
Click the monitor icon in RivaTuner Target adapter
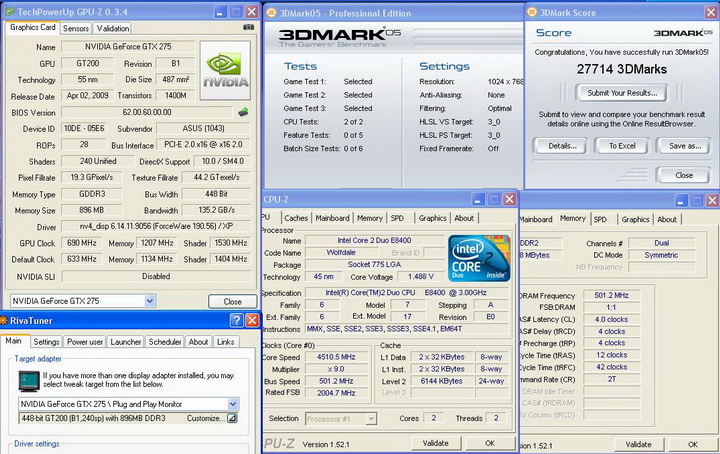point(29,381)
